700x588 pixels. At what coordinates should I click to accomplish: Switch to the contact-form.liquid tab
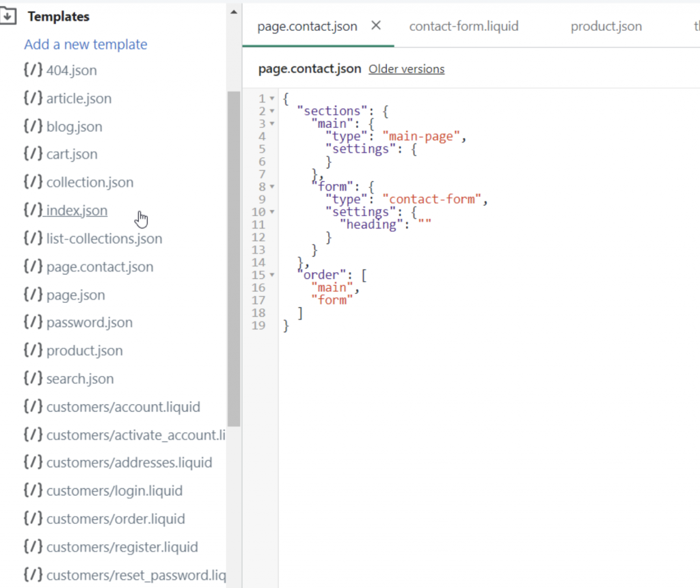(463, 26)
